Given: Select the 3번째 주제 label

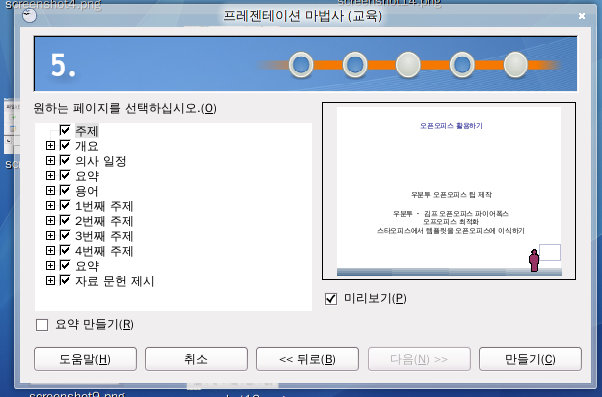Looking at the screenshot, I should [104, 236].
